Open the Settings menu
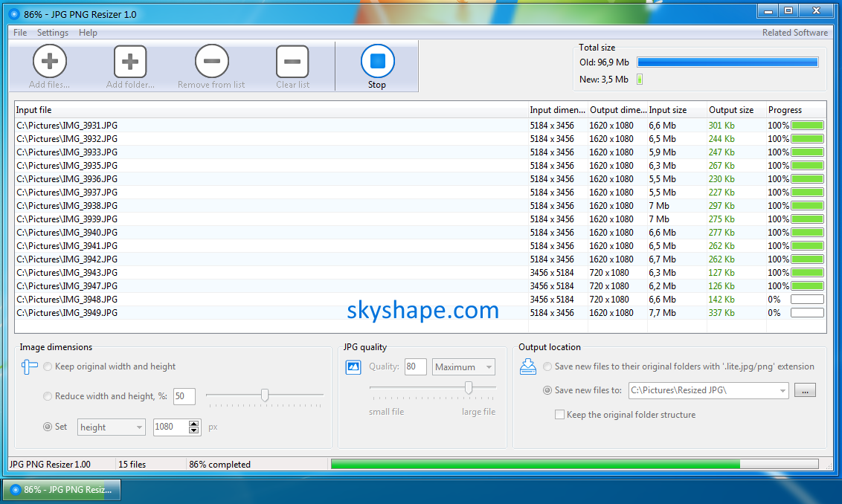This screenshot has width=842, height=504. click(x=53, y=33)
